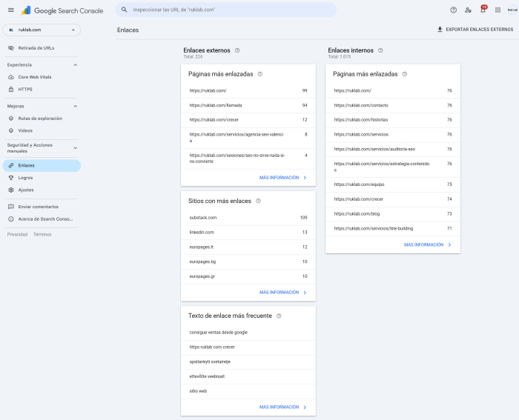The image size is (519, 420).
Task: Select servicios/auditoria-seo internal row
Action: pyautogui.click(x=393, y=149)
